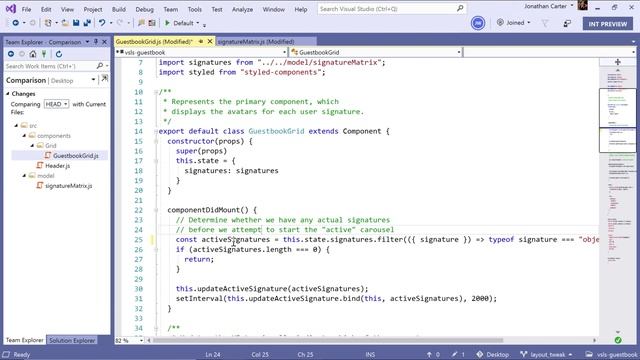Open the Default run configuration dropdown
This screenshot has width=640, height=360.
click(x=198, y=23)
